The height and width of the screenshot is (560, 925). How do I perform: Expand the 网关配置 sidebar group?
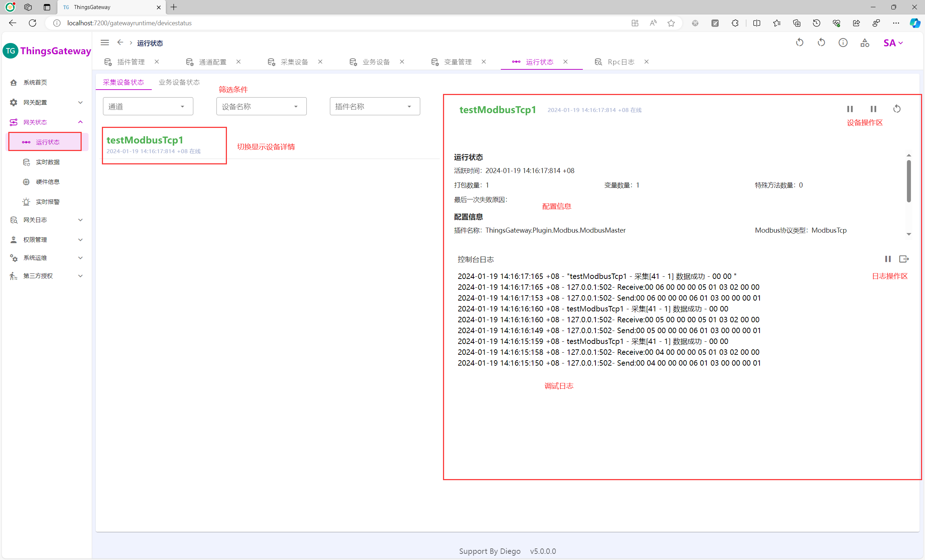click(x=46, y=103)
